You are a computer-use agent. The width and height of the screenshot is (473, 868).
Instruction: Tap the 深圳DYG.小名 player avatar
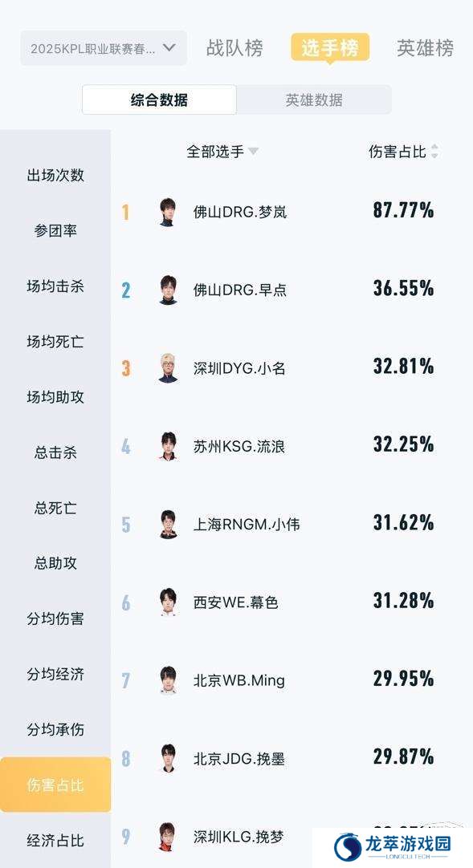click(168, 368)
